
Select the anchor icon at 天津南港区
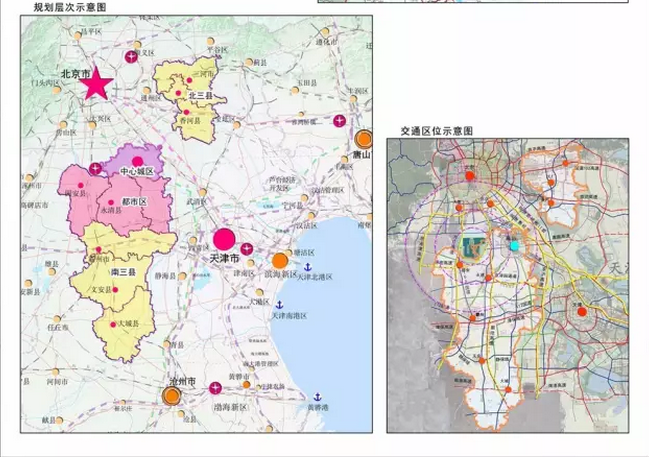point(281,304)
